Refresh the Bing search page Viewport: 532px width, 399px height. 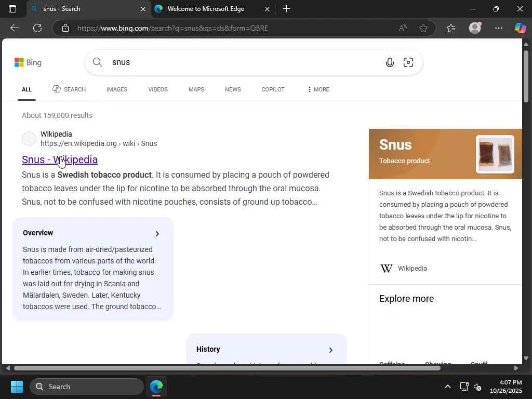coord(37,28)
